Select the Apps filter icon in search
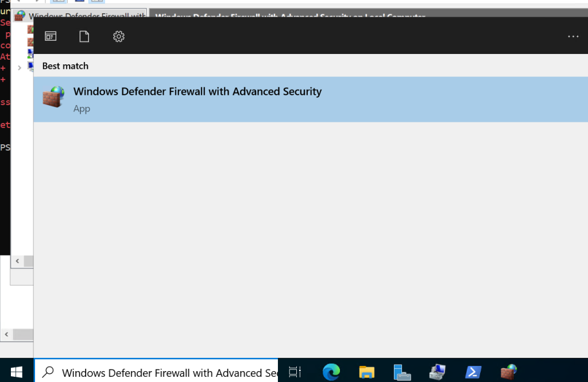 50,36
